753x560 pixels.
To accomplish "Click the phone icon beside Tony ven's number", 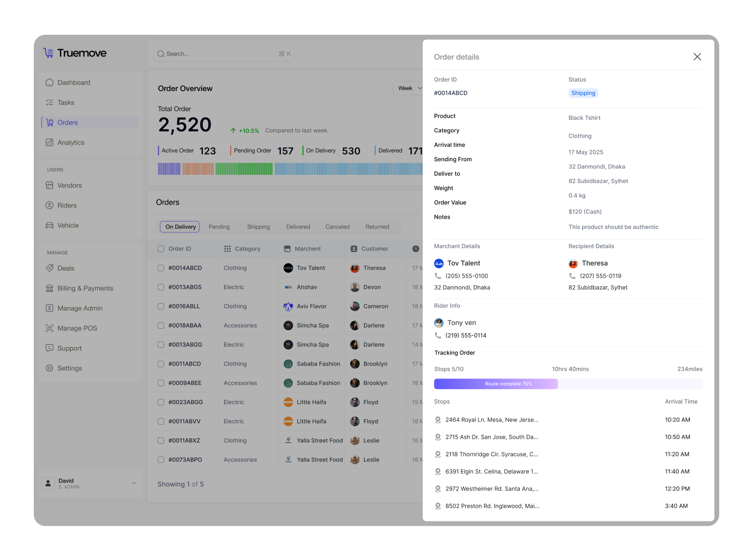I will click(438, 336).
